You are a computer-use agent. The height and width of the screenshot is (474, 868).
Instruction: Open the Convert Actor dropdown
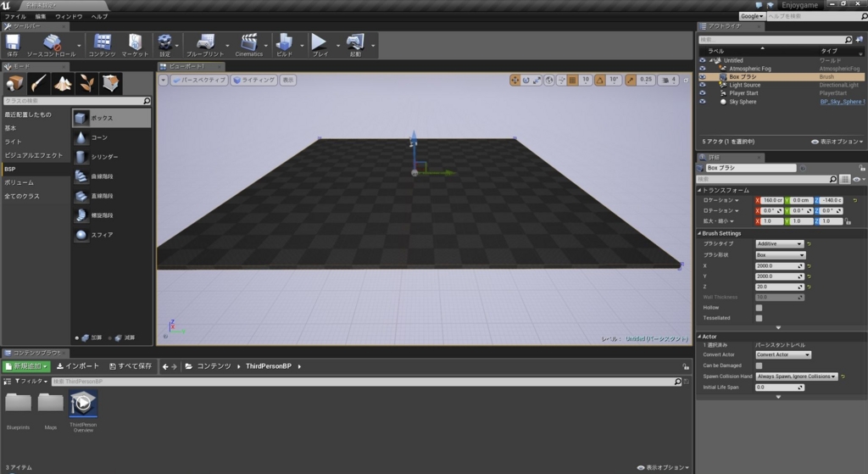783,355
